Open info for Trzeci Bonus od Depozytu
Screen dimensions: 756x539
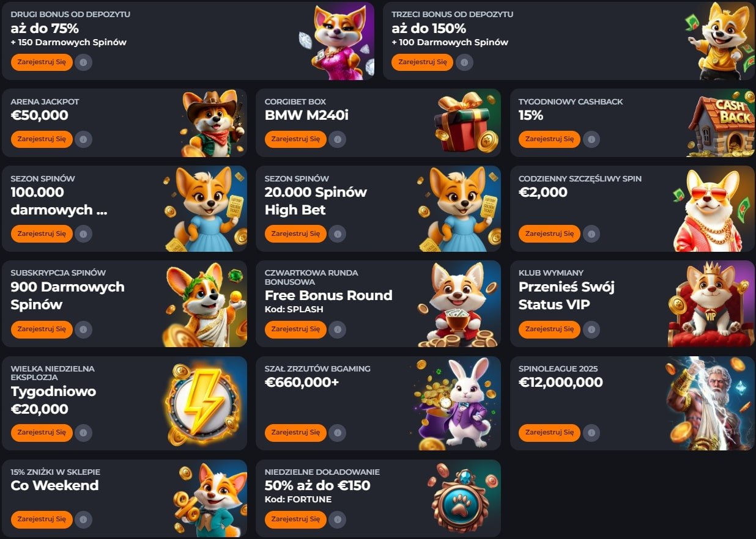point(464,62)
